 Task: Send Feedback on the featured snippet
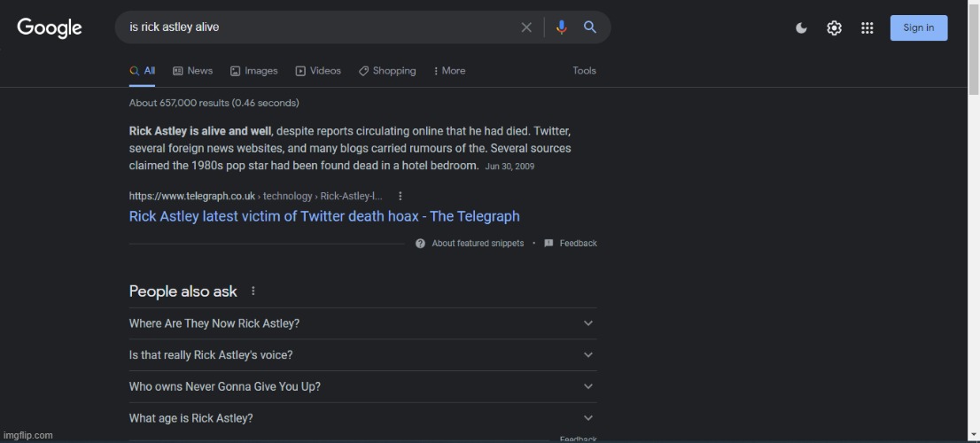578,244
